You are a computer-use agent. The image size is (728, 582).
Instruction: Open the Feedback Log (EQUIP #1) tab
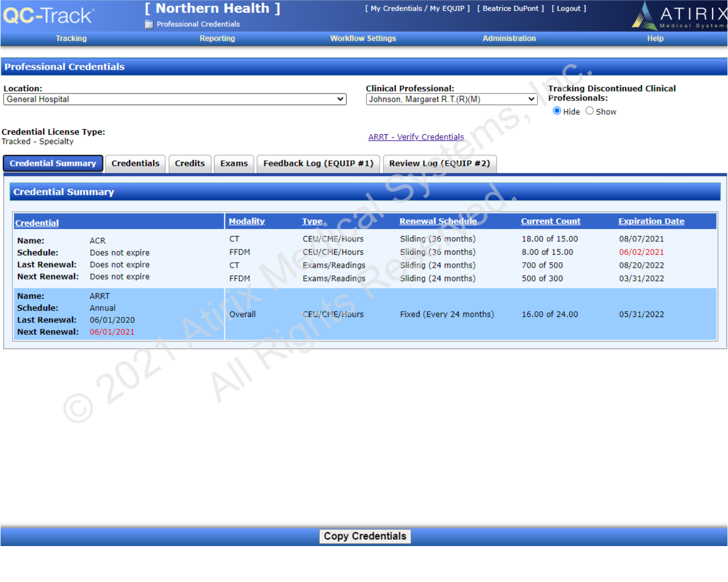(x=318, y=164)
